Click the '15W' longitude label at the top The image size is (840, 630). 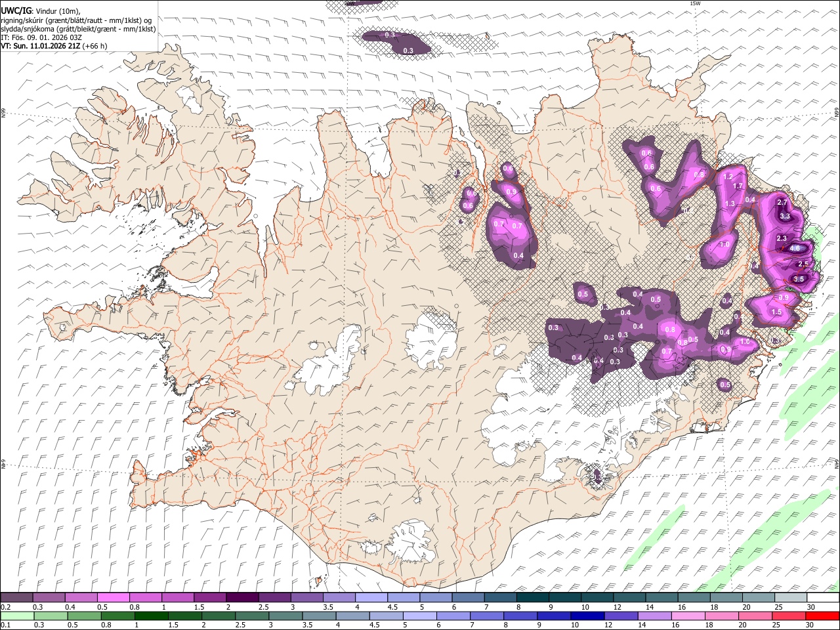tap(695, 3)
